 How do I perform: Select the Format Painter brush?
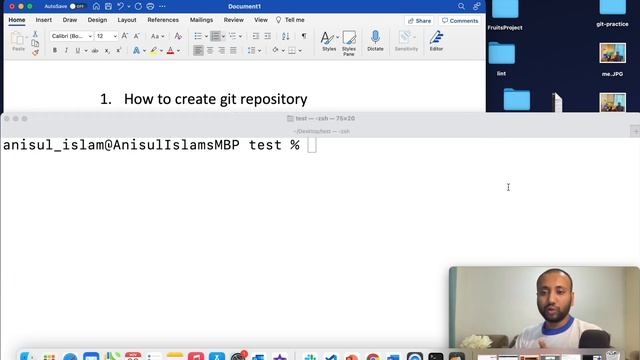35,52
